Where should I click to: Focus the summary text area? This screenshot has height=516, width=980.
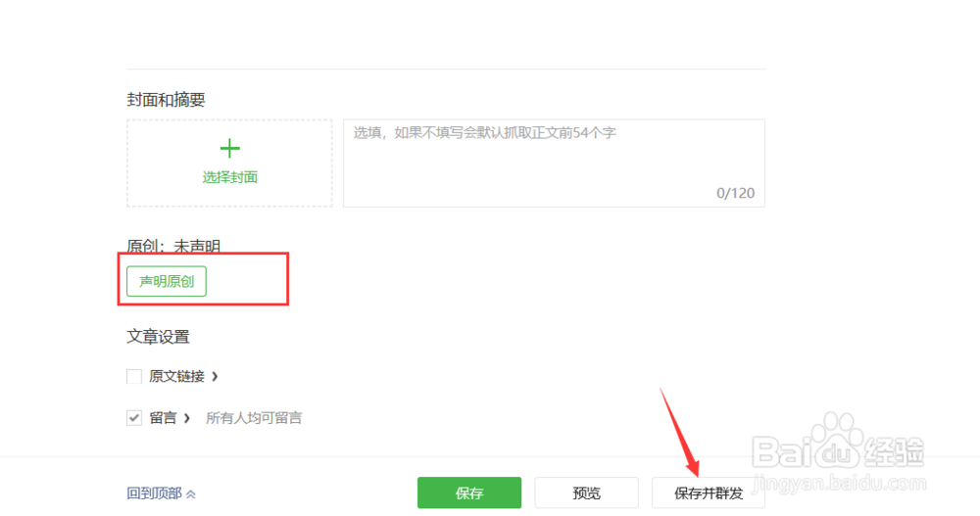point(554,164)
